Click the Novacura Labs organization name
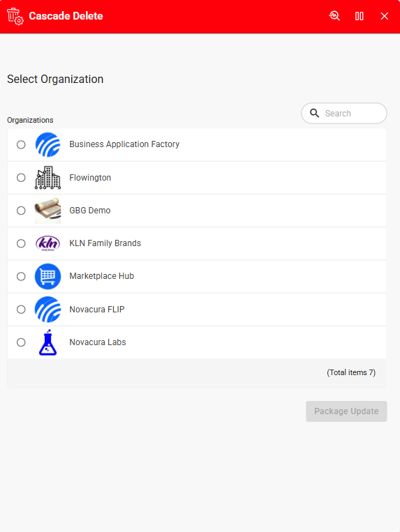 98,342
